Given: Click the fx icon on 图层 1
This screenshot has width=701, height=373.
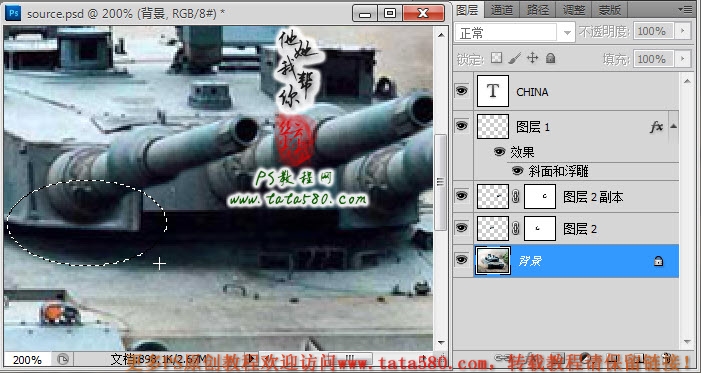Looking at the screenshot, I should coord(656,127).
